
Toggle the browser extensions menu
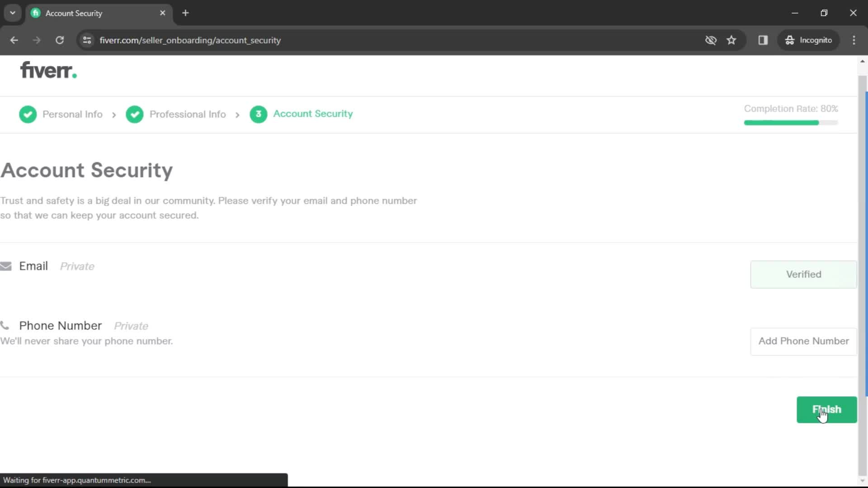[763, 40]
